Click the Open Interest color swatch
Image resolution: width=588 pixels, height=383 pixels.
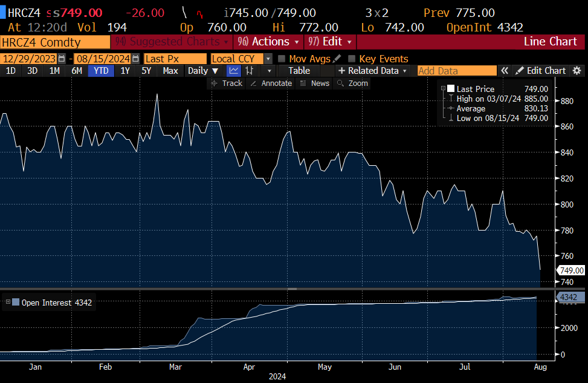coord(16,303)
